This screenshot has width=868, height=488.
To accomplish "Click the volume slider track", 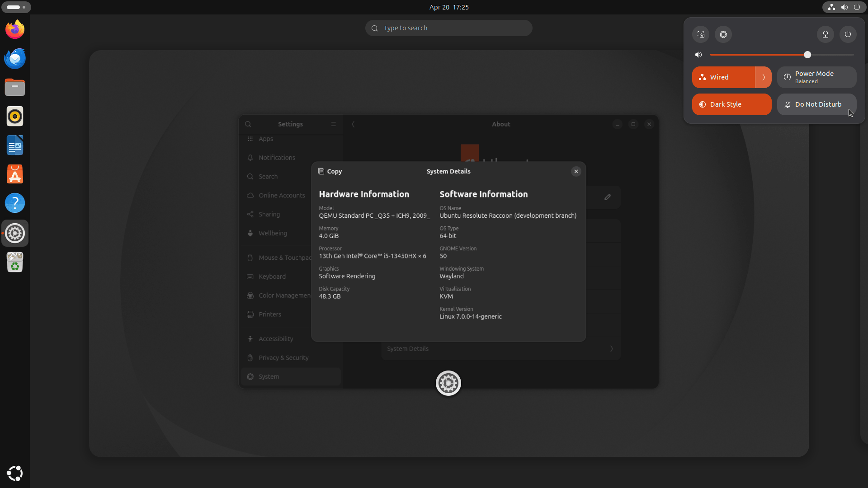I will (759, 55).
